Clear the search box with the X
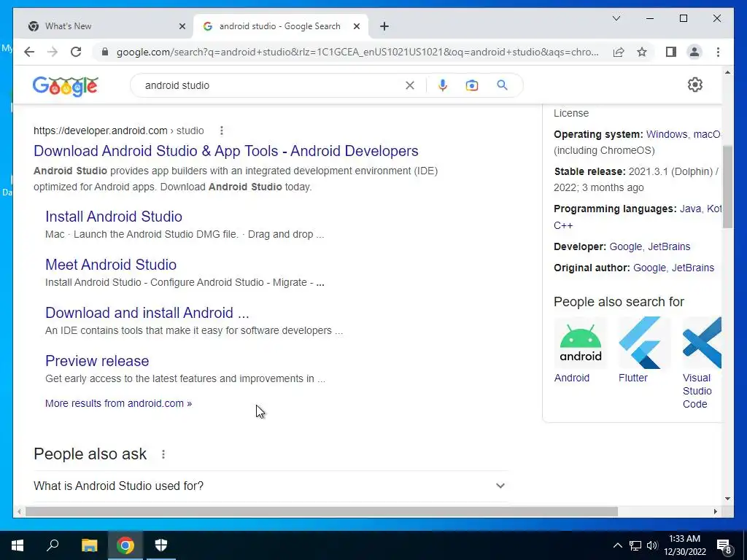This screenshot has height=560, width=747. click(x=410, y=85)
